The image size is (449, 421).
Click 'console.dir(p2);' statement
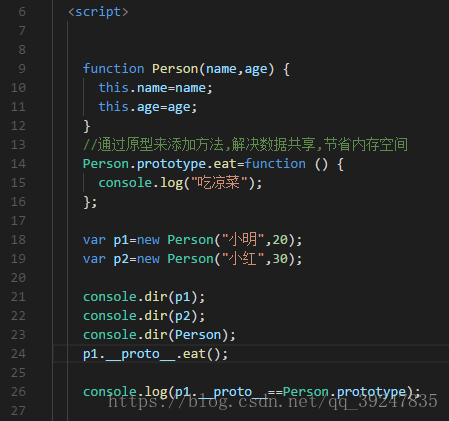coord(144,316)
